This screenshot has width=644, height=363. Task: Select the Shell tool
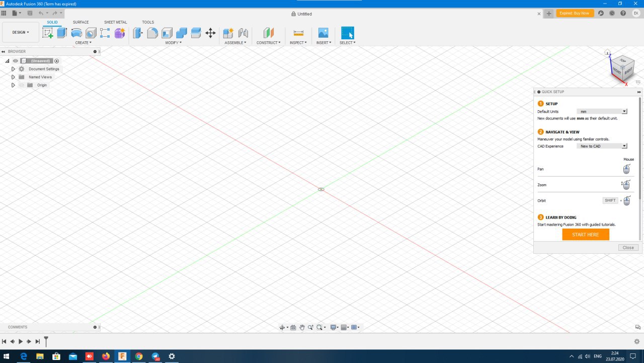point(167,33)
